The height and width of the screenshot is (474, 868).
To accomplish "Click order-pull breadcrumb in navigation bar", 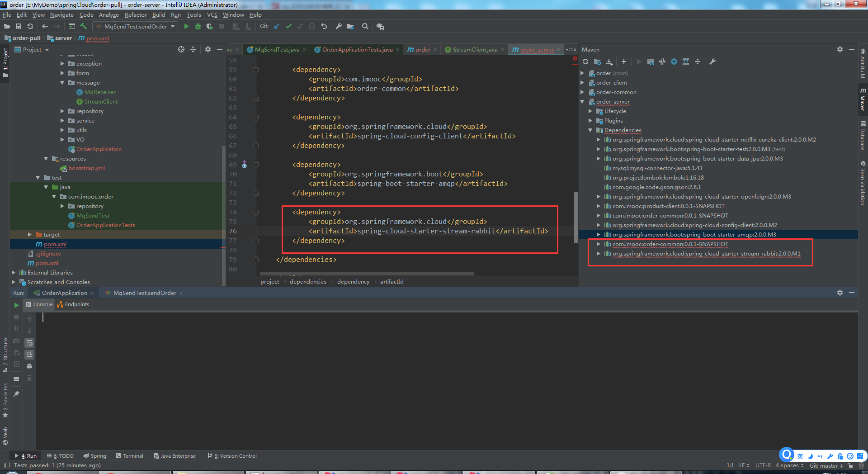I will tap(23, 38).
